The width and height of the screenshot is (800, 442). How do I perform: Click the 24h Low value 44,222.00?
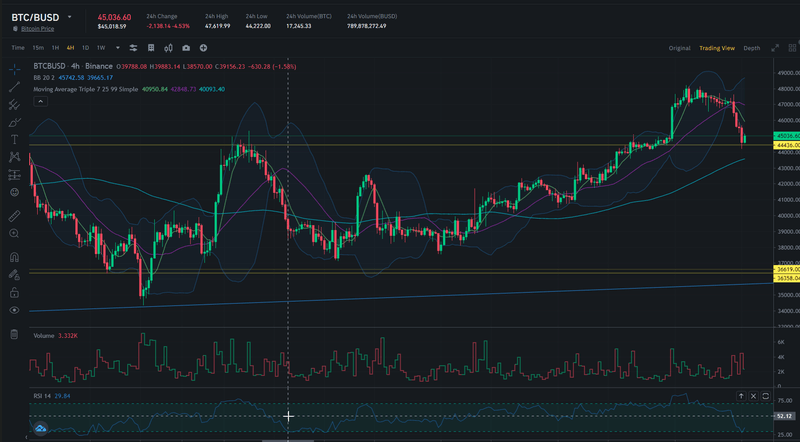tap(258, 26)
